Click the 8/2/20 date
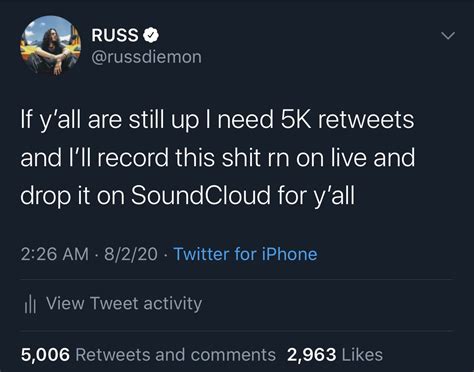The image size is (474, 372). click(131, 254)
